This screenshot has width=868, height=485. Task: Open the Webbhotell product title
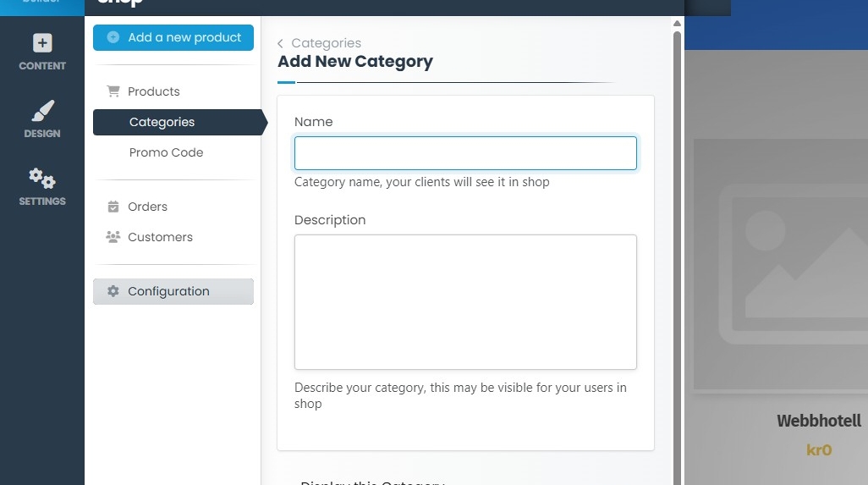pyautogui.click(x=819, y=421)
